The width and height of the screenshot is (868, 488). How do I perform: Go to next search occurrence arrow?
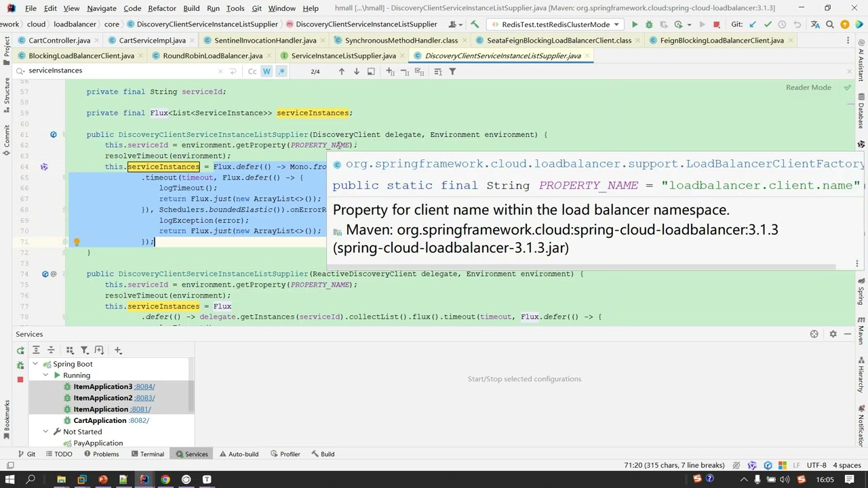click(x=357, y=71)
